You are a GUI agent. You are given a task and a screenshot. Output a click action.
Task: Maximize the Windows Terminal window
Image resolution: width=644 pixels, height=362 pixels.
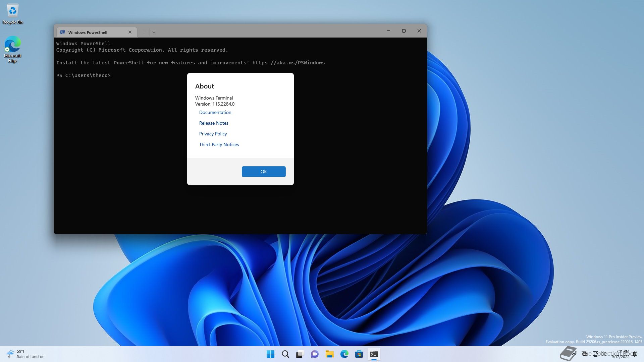tap(404, 31)
